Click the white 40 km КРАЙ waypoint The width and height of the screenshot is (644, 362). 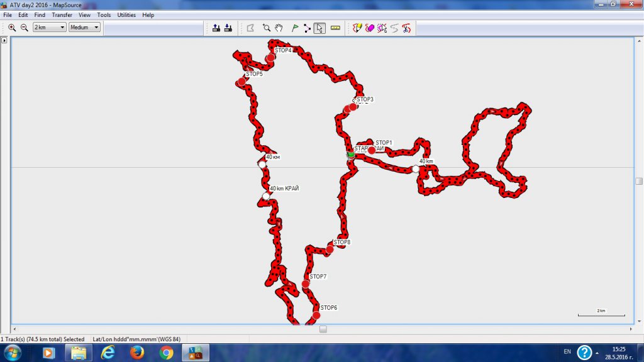coord(266,196)
